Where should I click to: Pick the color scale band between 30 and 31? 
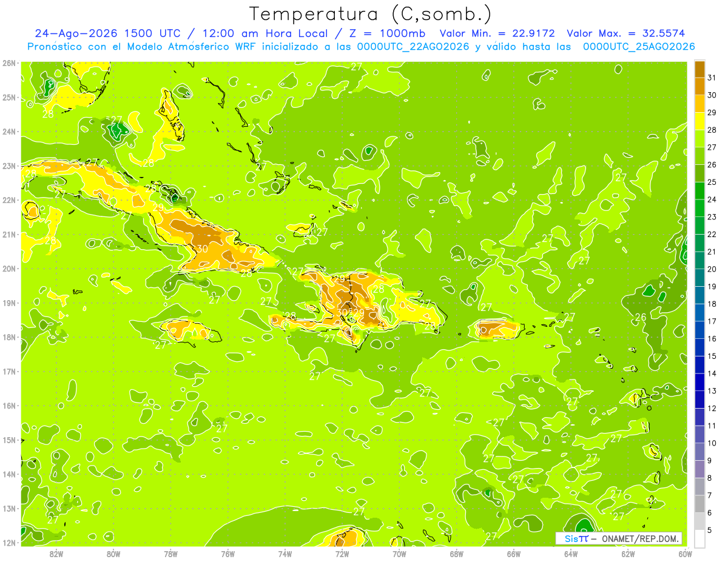click(x=699, y=86)
